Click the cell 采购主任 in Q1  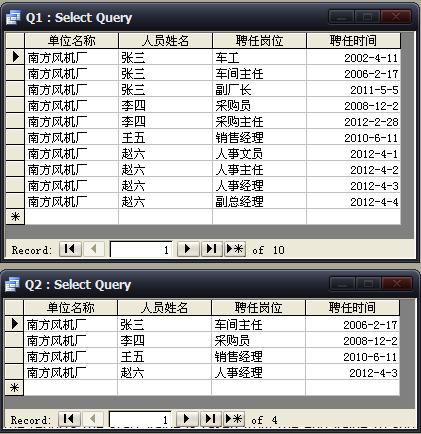pos(259,121)
